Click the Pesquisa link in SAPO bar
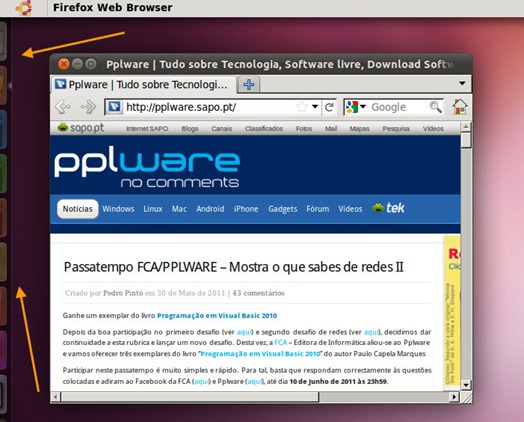 pos(396,129)
